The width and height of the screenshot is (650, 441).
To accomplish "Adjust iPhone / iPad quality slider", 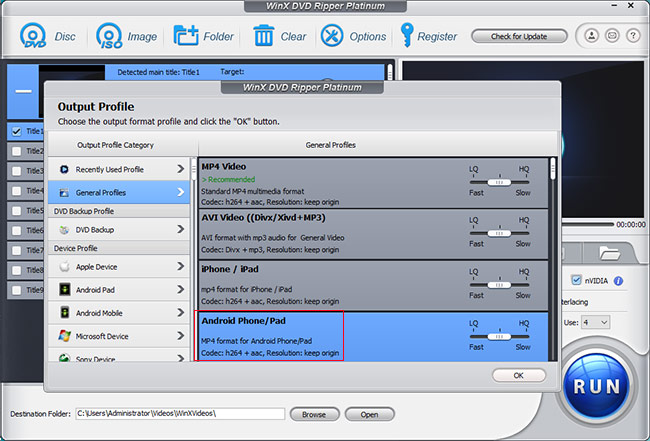I will point(499,285).
